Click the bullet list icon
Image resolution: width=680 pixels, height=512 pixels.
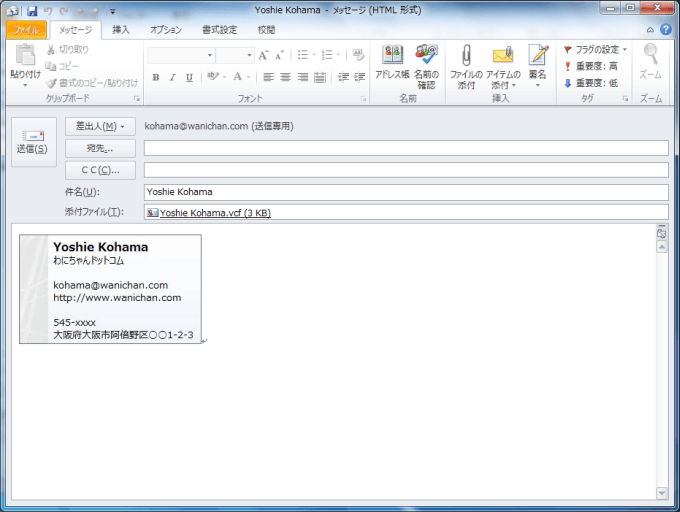pyautogui.click(x=303, y=55)
